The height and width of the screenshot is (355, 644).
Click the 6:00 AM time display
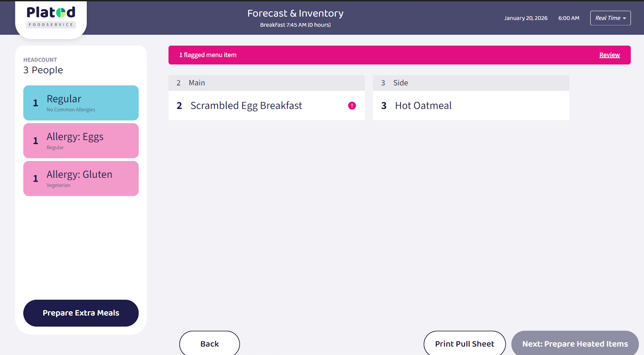pyautogui.click(x=569, y=18)
